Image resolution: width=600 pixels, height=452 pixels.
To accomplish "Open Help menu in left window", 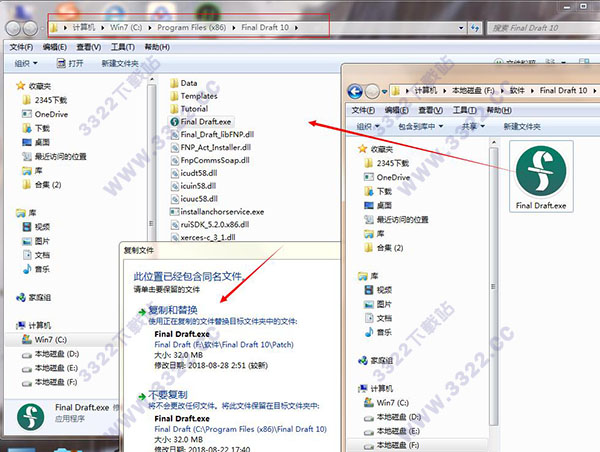I will tap(157, 47).
